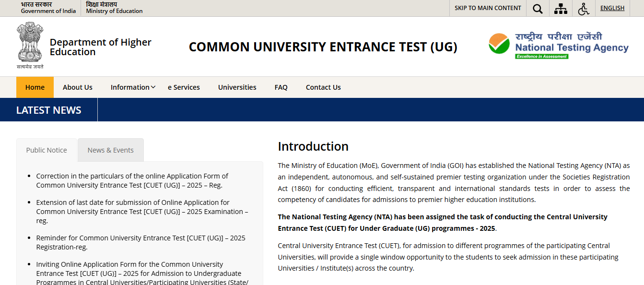Click the Department of Higher Education emblem

(x=30, y=43)
